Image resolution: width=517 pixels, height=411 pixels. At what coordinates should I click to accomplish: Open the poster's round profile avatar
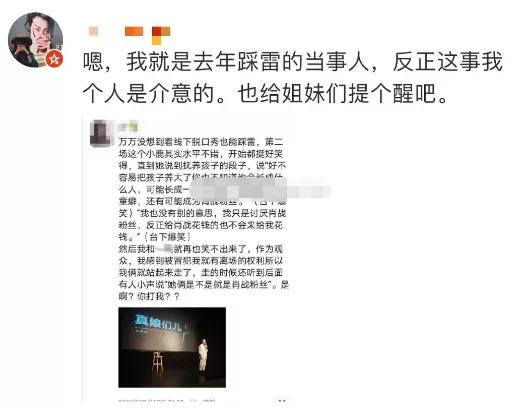click(35, 40)
